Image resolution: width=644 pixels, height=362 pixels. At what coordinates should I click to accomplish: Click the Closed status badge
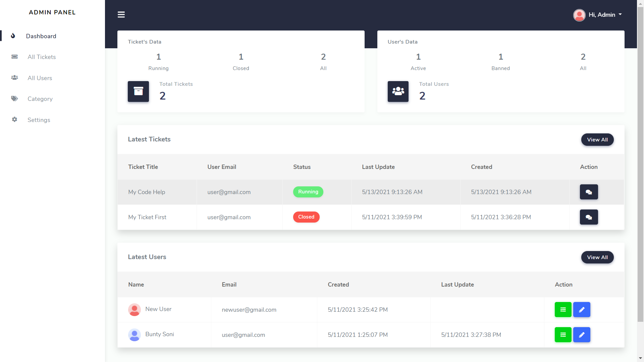coord(306,217)
